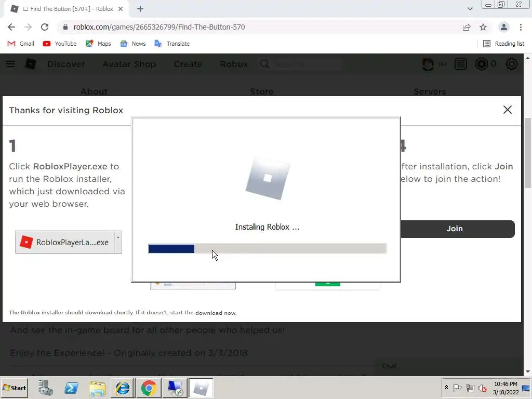Open Maps bookmark

pyautogui.click(x=98, y=44)
